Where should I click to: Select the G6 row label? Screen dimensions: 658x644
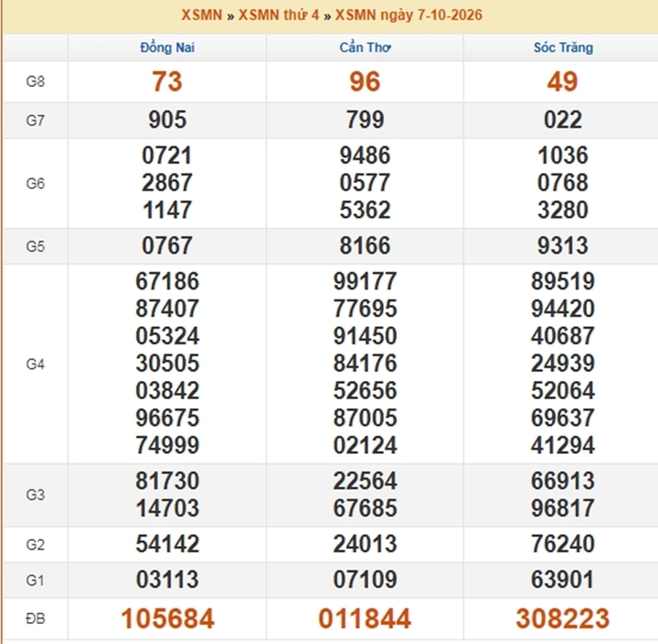[x=36, y=184]
